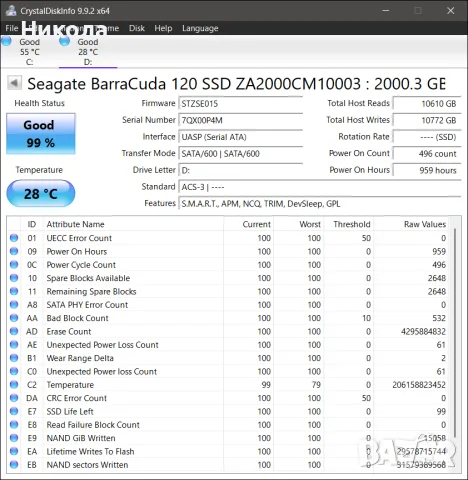Click status orb of Wear Range Delta row
Image resolution: width=468 pixels, height=480 pixels.
point(14,358)
